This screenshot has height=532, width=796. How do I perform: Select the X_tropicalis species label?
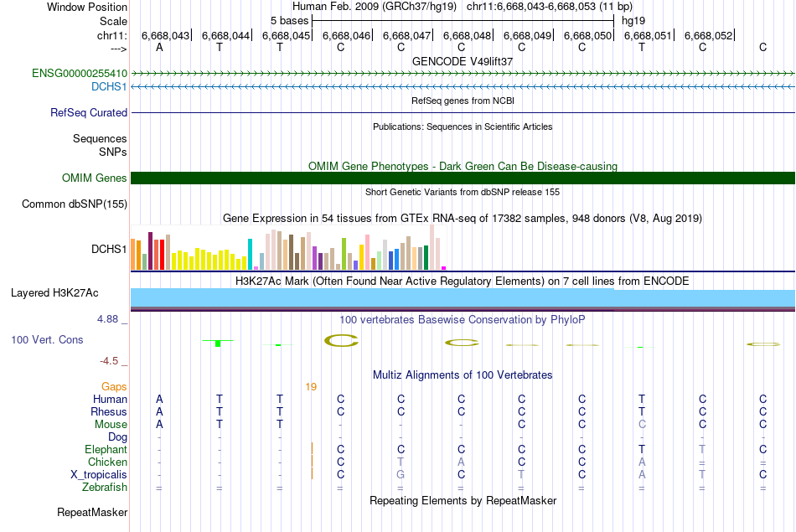[x=99, y=475]
